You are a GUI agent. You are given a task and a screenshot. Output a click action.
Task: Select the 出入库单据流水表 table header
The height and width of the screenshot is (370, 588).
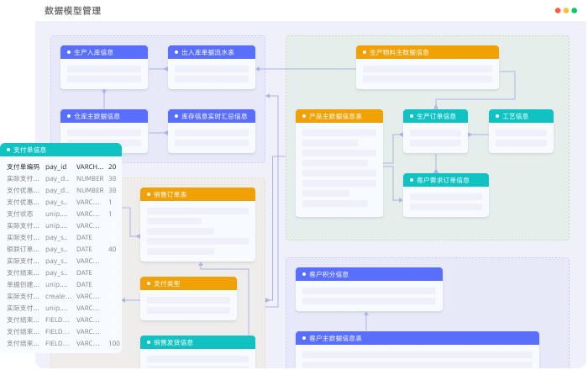(212, 52)
